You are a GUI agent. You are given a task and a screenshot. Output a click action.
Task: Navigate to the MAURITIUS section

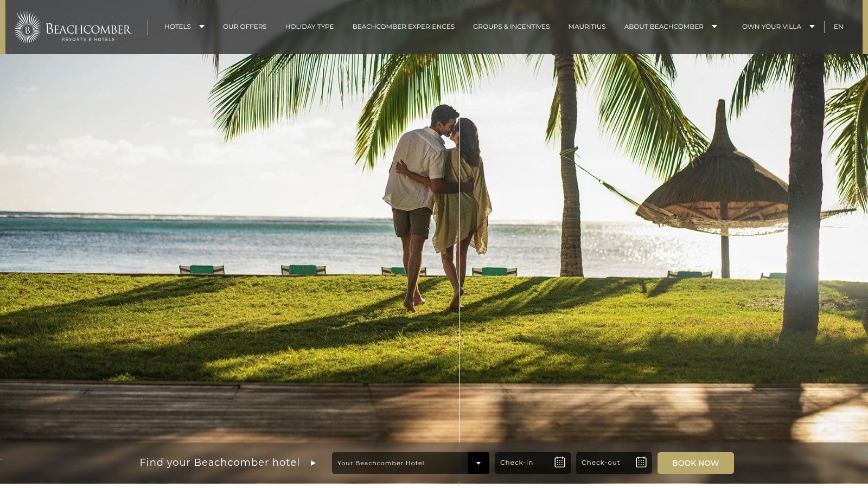[x=586, y=26]
